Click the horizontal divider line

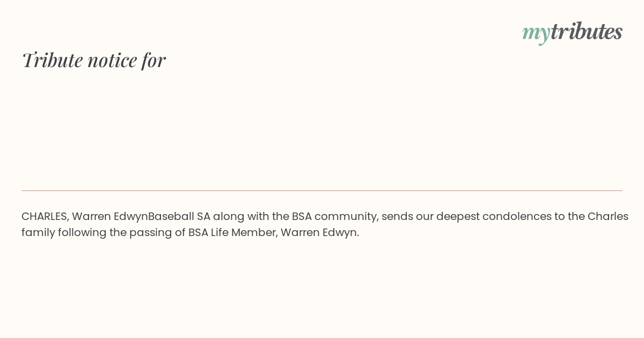pos(322,190)
